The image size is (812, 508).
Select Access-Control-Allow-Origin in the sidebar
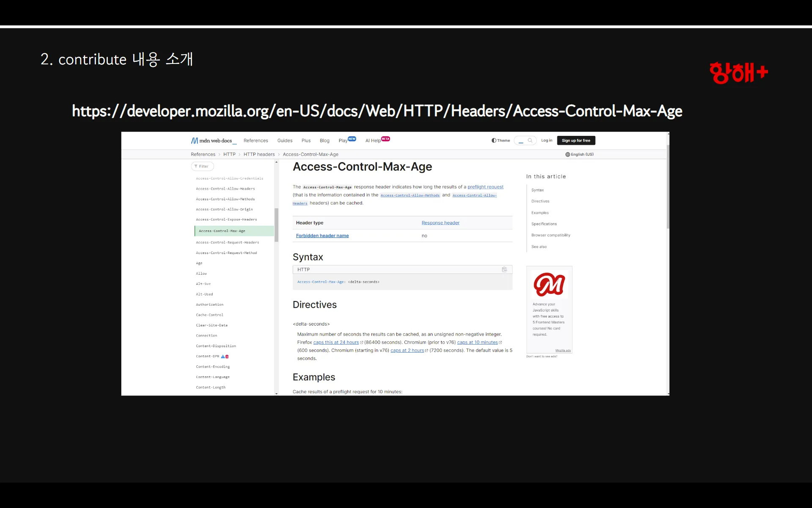tap(224, 209)
